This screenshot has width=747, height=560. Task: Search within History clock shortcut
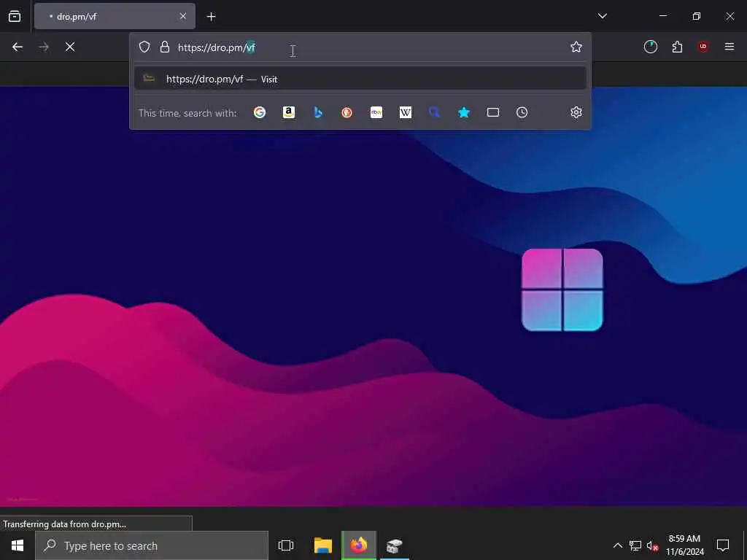pos(522,112)
